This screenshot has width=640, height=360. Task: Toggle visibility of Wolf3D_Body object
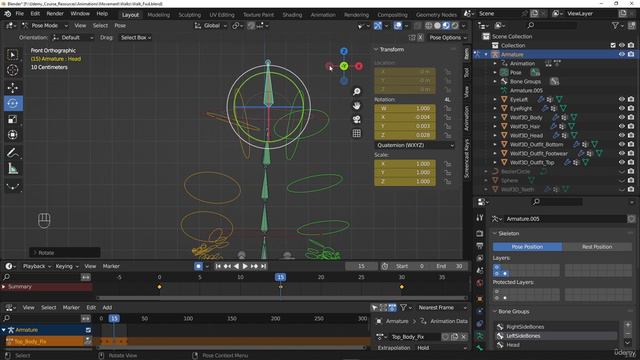click(x=622, y=117)
